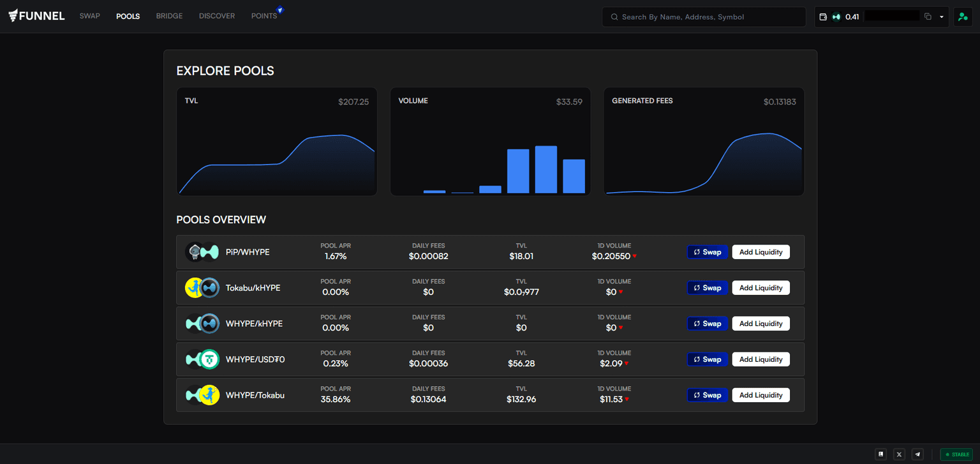Open the X (Twitter) link icon
Viewport: 980px width, 464px height.
click(899, 454)
